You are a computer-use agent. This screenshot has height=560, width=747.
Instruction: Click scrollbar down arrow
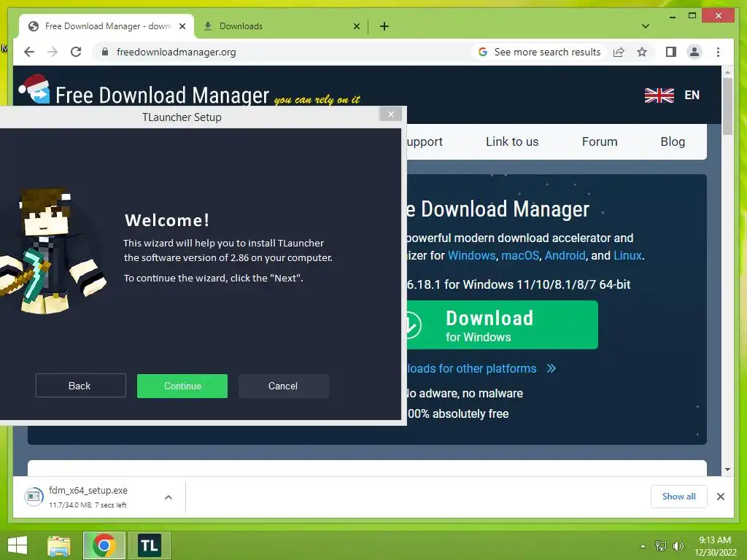click(727, 470)
